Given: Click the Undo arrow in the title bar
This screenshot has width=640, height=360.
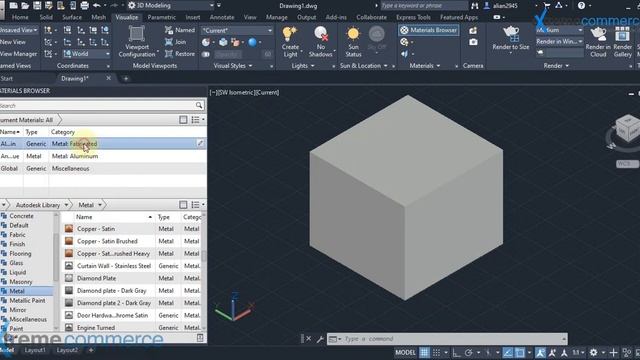Looking at the screenshot, I should [x=97, y=6].
